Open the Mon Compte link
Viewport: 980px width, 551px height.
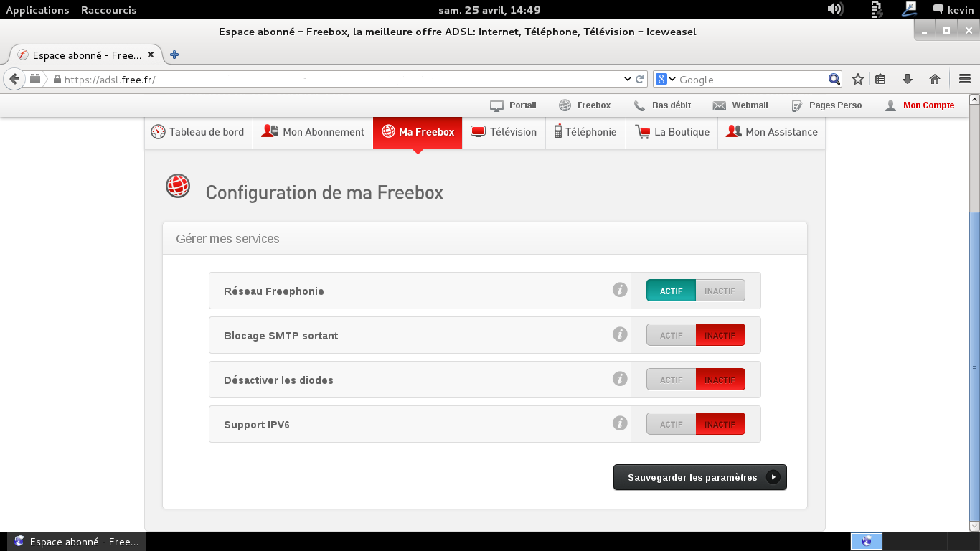(x=920, y=105)
